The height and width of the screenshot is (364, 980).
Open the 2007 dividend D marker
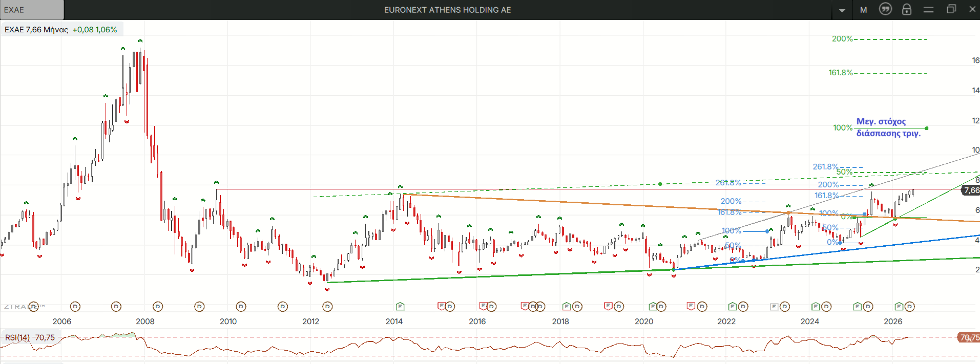click(x=116, y=307)
